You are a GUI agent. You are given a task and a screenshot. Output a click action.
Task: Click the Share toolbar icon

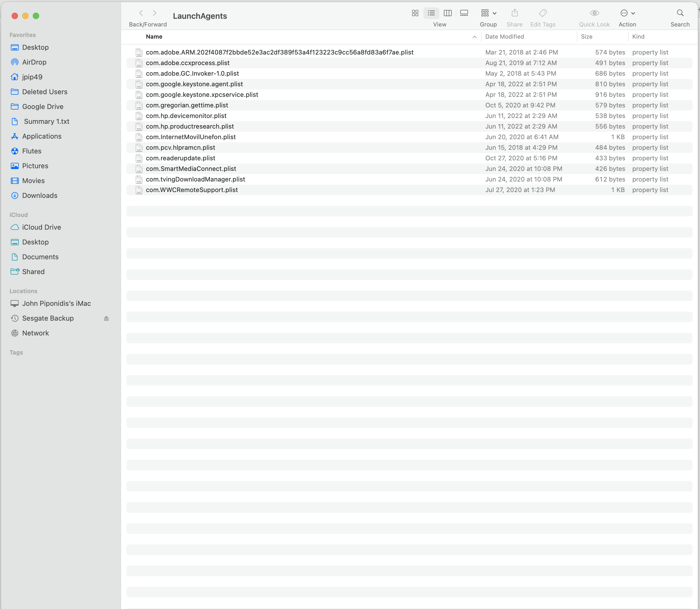(514, 13)
